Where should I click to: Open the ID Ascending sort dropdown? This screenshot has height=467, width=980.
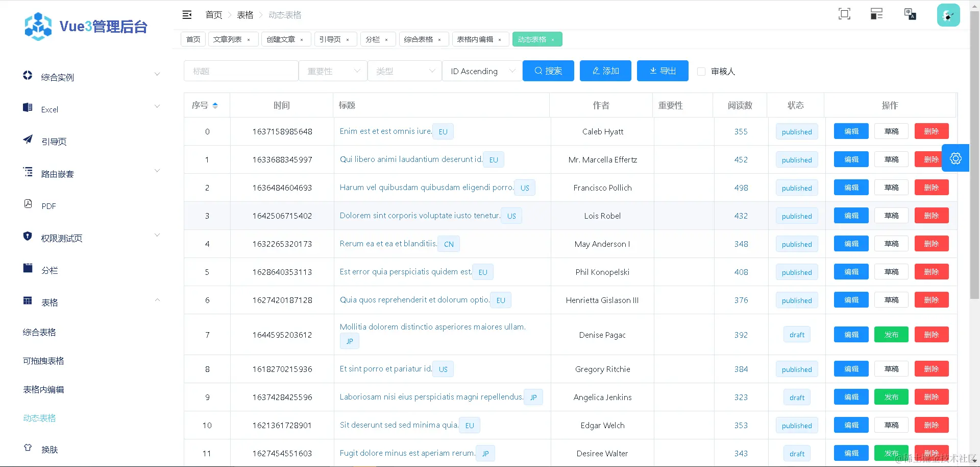pyautogui.click(x=482, y=71)
